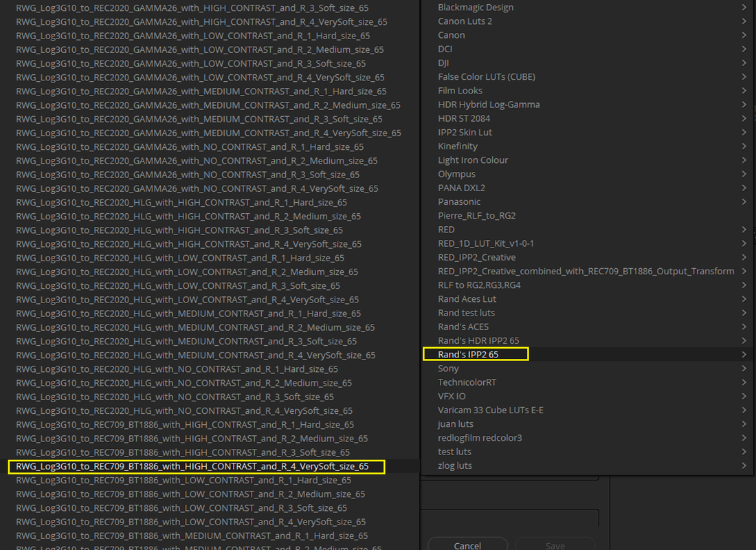This screenshot has height=550, width=756.
Task: Click the Save button
Action: coord(555,544)
